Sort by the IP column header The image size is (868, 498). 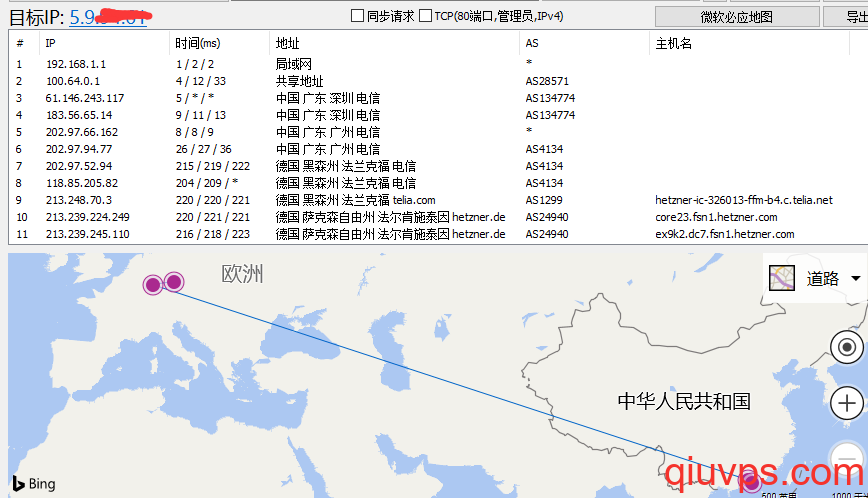tap(104, 43)
